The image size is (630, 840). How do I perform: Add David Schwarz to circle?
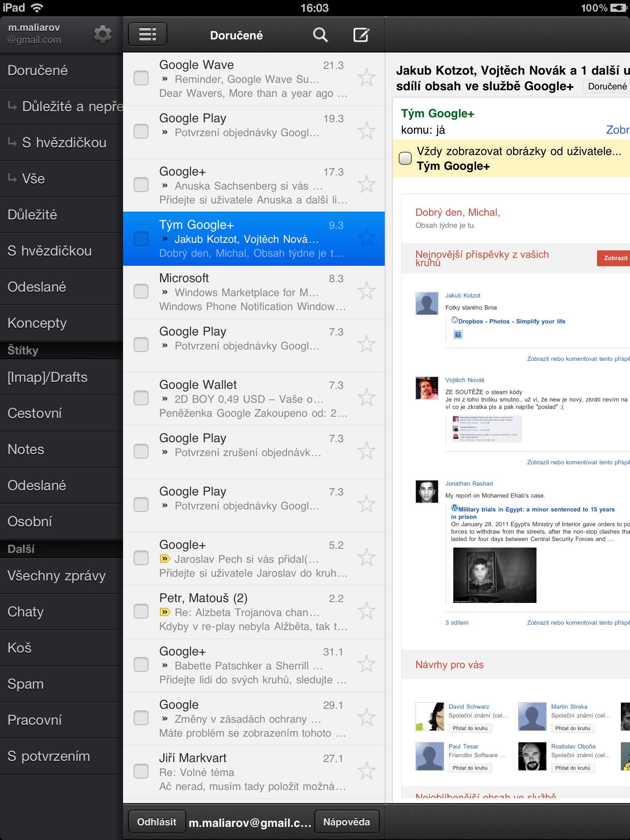coord(470,728)
